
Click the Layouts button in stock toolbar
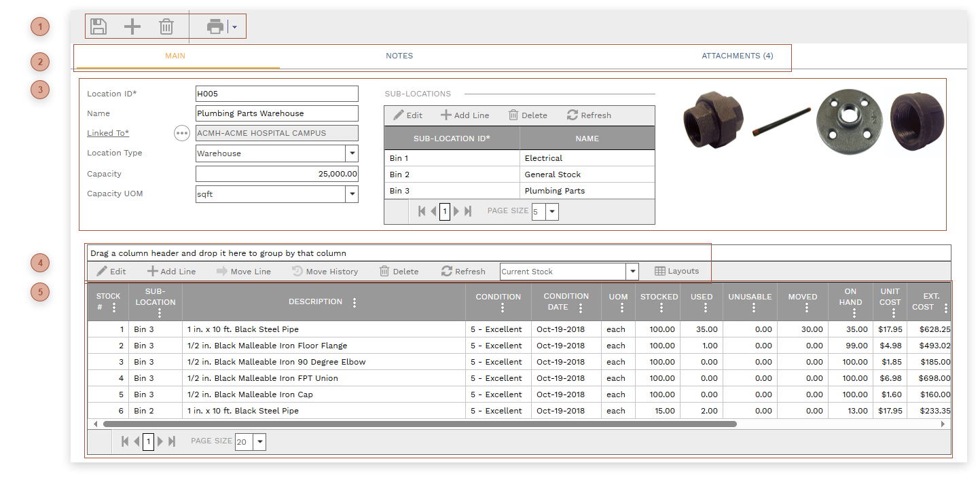pyautogui.click(x=676, y=271)
